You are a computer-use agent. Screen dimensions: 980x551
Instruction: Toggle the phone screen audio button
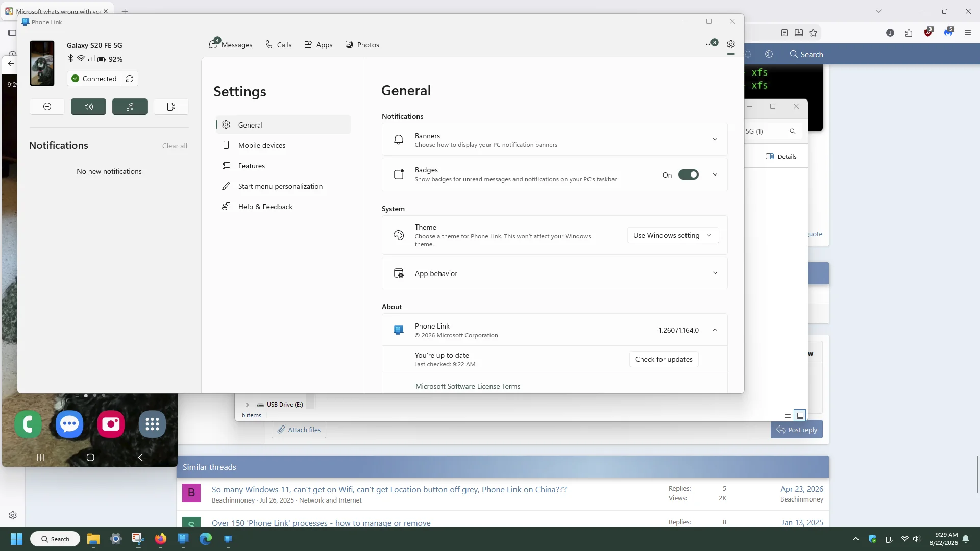click(171, 107)
